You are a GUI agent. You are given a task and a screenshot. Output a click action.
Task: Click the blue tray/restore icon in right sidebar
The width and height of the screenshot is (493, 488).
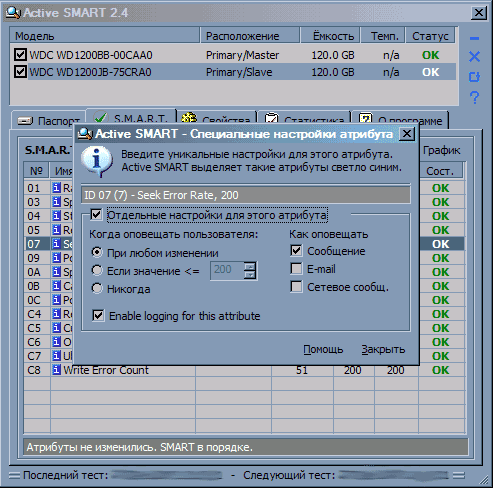coord(474,77)
